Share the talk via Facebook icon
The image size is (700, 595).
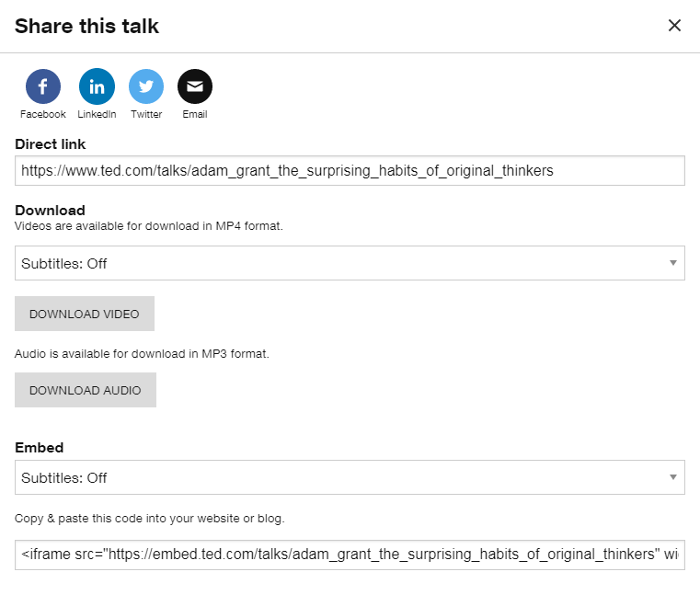[43, 86]
